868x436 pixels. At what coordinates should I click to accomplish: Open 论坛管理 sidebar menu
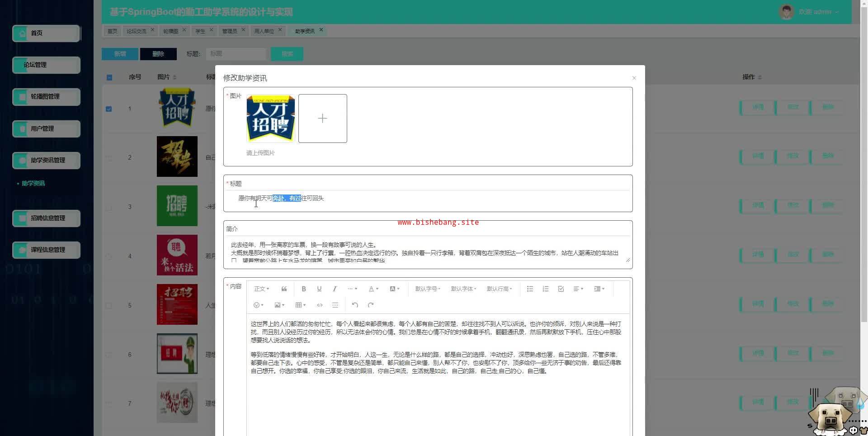pyautogui.click(x=46, y=65)
